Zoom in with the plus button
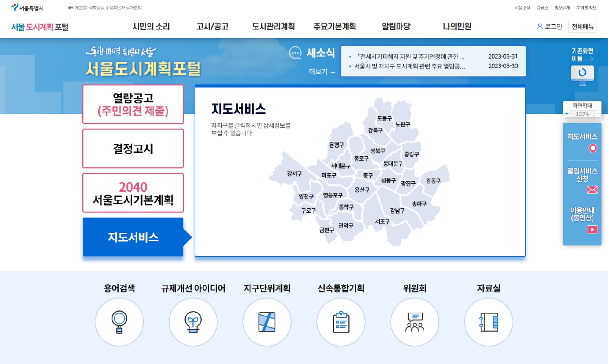The width and height of the screenshot is (608, 364). tap(567, 114)
